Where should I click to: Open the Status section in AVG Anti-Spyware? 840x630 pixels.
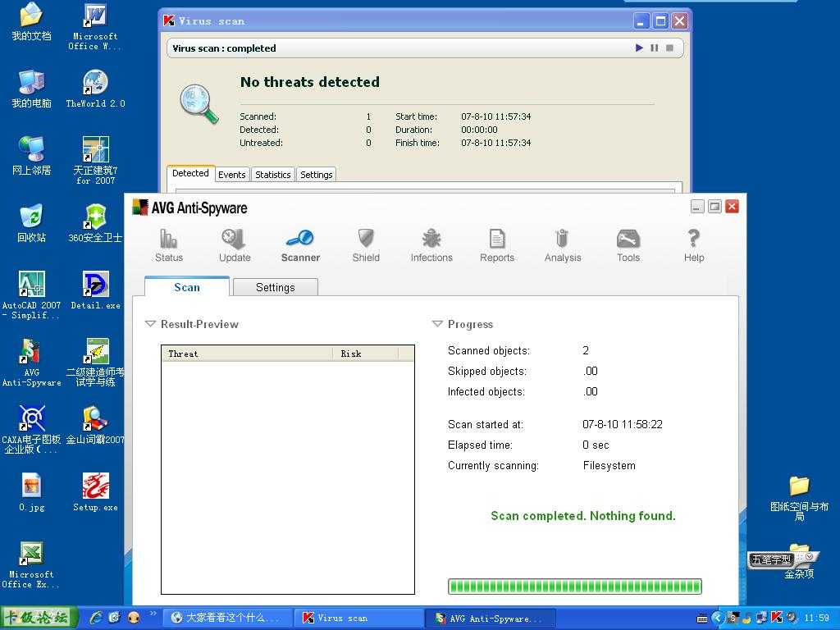(169, 245)
